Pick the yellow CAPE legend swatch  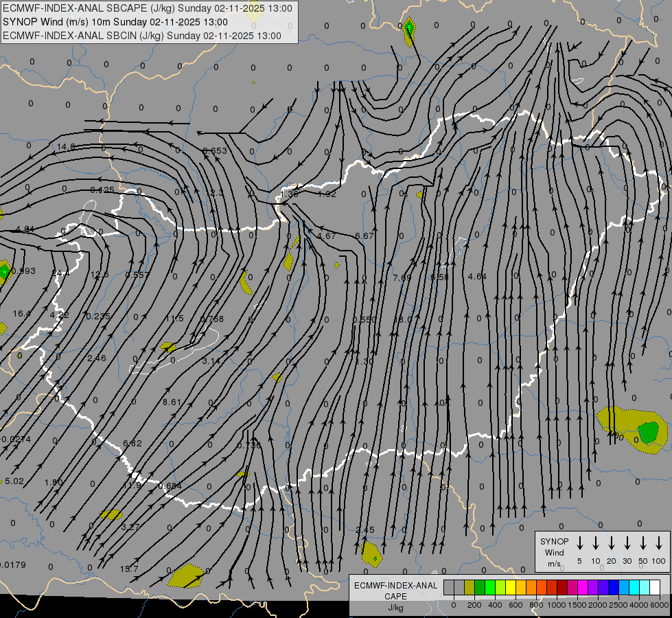(x=511, y=588)
